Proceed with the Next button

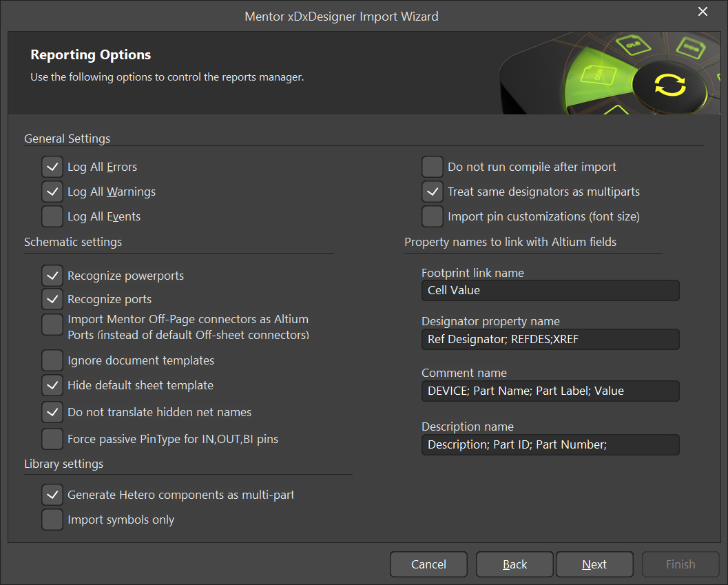tap(594, 564)
